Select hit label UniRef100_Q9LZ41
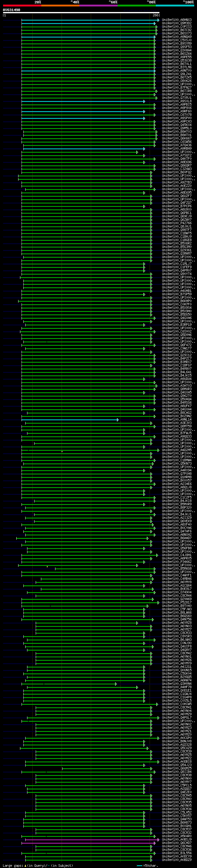 (x=177, y=74)
